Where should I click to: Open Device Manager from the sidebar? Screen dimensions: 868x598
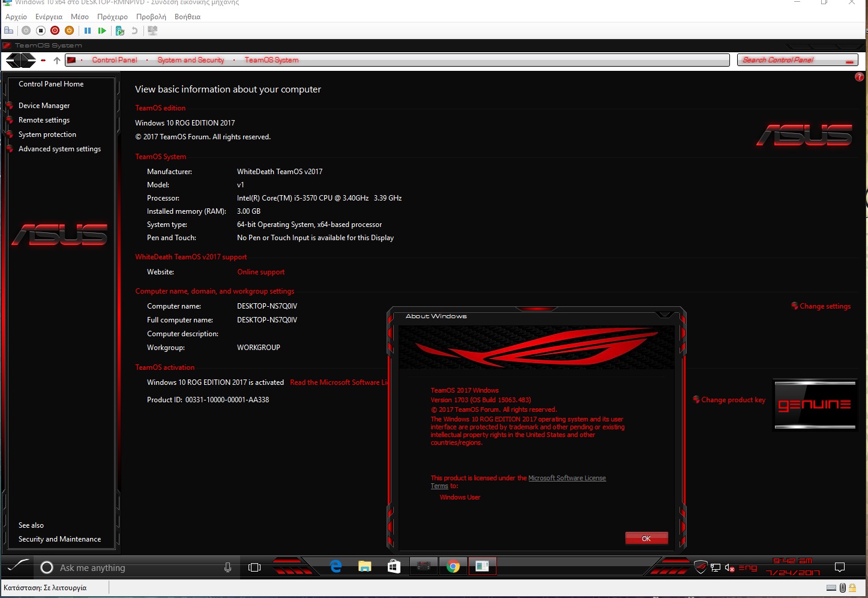[44, 106]
